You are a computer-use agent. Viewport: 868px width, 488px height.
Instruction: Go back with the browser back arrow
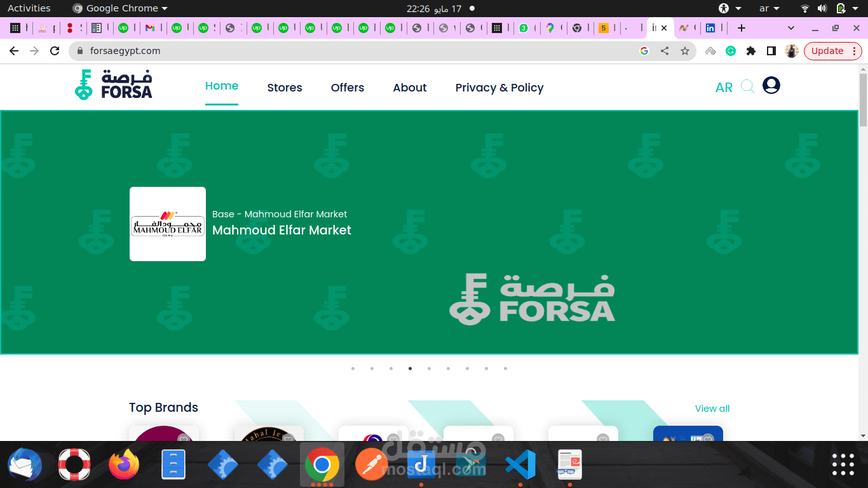coord(14,51)
